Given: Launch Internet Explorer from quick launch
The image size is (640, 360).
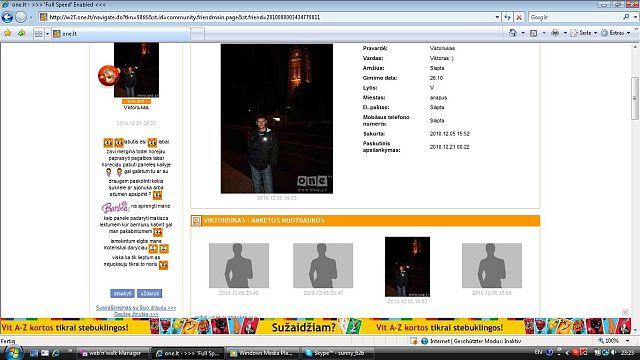Looking at the screenshot, I should point(56,353).
